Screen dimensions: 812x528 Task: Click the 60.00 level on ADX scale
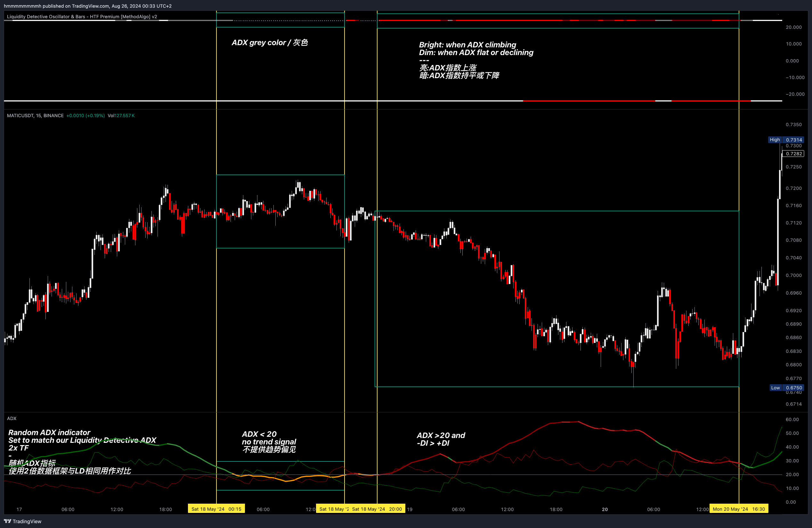[792, 419]
